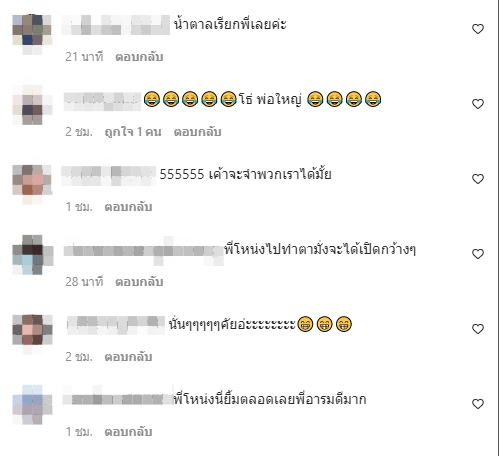Reply to the 'นั่นๆๆๆๆๆคัยอ่ะ' comment

[x=128, y=357]
